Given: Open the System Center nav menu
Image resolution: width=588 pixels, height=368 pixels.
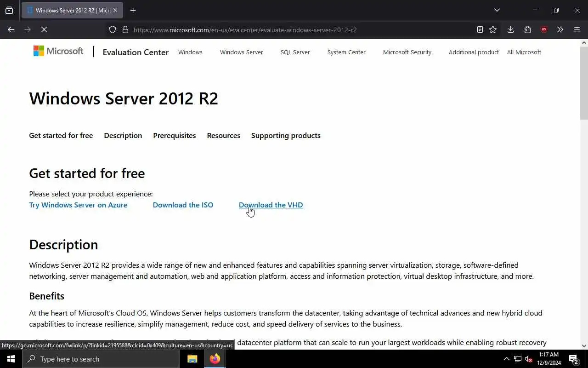Looking at the screenshot, I should (346, 52).
